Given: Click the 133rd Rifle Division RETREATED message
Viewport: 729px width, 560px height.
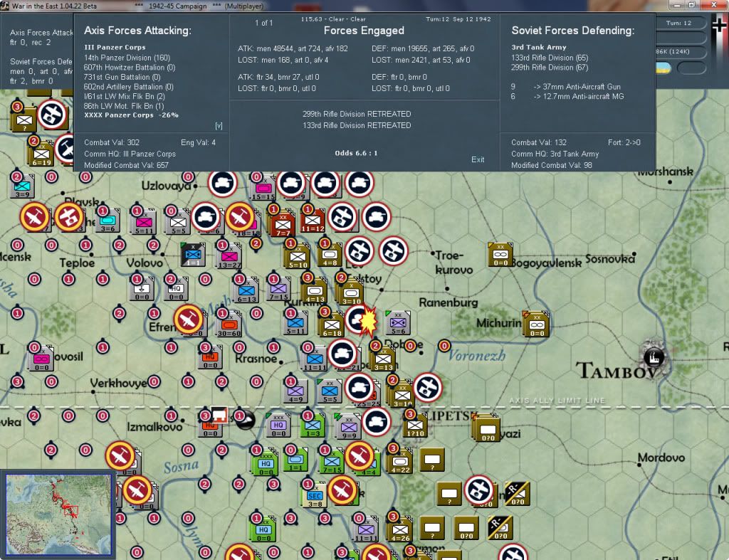Looking at the screenshot, I should click(x=357, y=125).
